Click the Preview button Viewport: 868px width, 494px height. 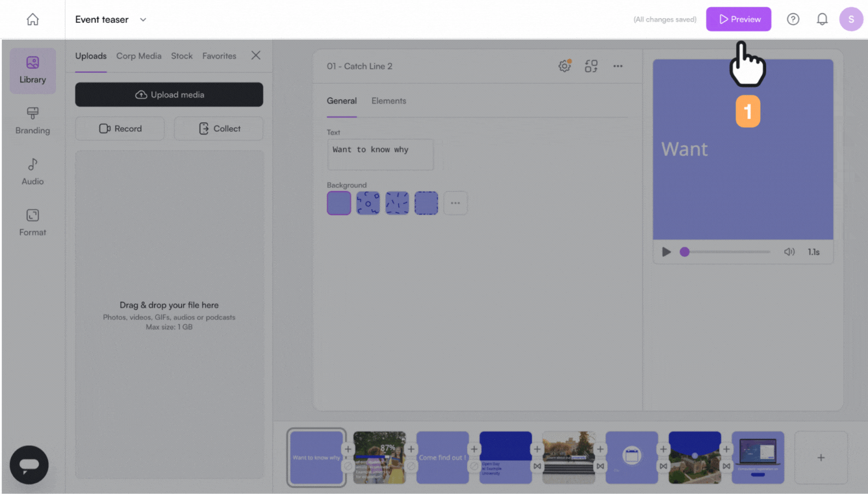click(738, 19)
